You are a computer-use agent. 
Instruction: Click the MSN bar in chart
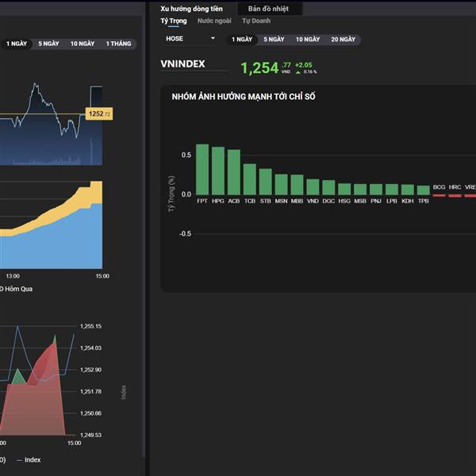click(x=281, y=184)
